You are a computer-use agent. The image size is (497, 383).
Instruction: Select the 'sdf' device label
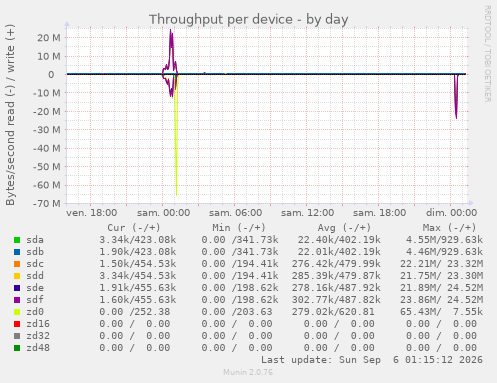click(35, 300)
